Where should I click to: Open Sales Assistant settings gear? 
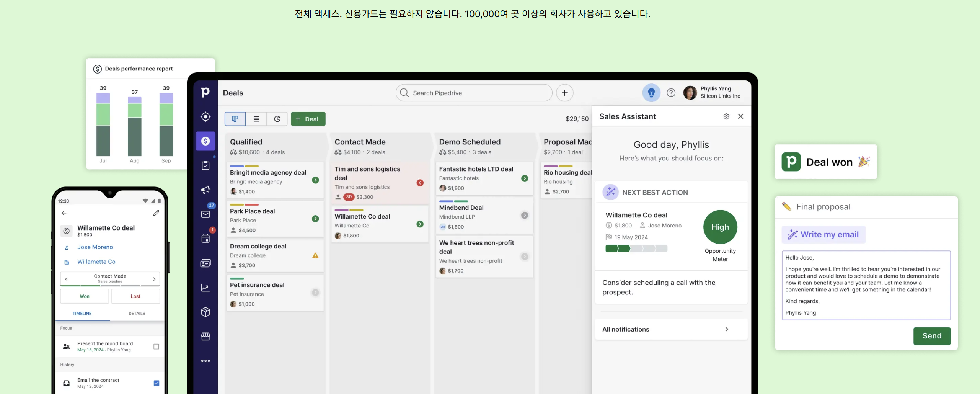coord(726,116)
